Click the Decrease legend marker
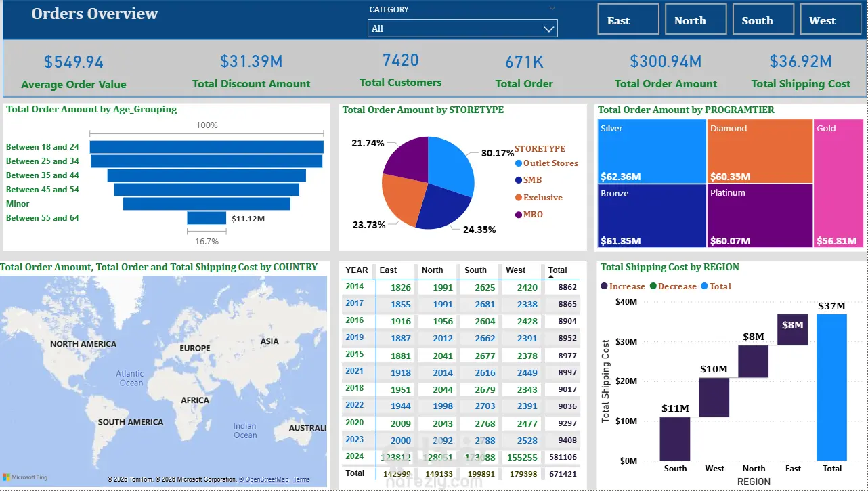 point(653,286)
